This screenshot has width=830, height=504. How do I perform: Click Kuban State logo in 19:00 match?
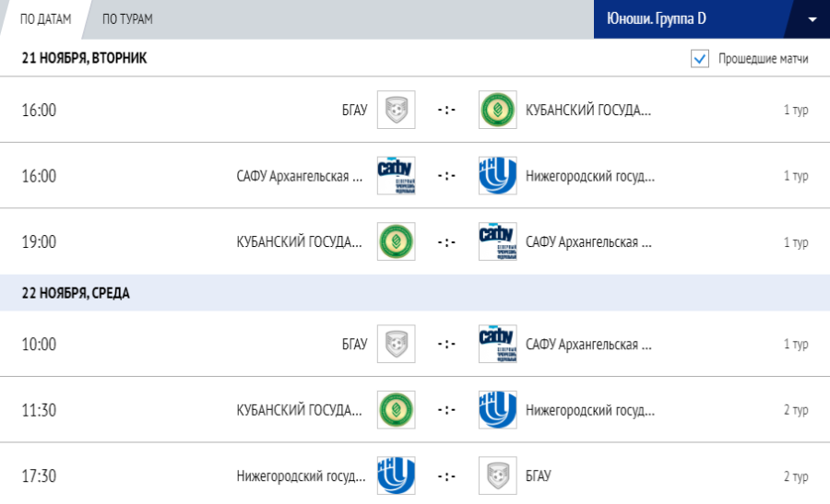[x=397, y=241]
